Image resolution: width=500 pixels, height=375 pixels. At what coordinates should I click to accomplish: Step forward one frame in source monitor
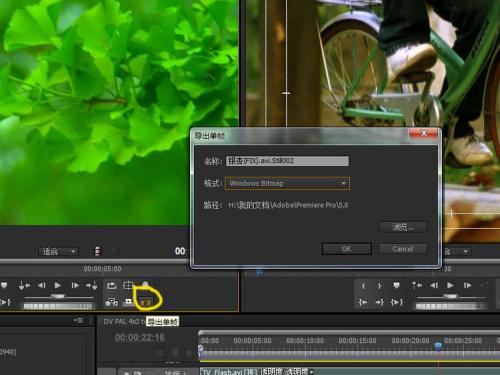point(75,285)
